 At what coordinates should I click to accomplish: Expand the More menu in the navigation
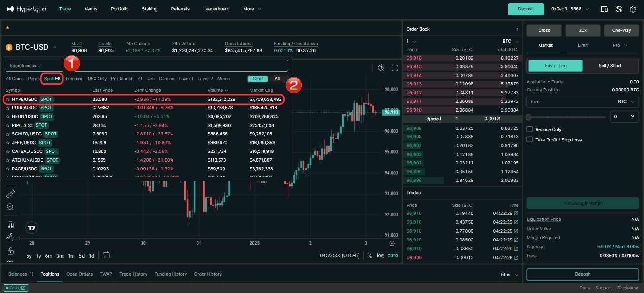[252, 9]
